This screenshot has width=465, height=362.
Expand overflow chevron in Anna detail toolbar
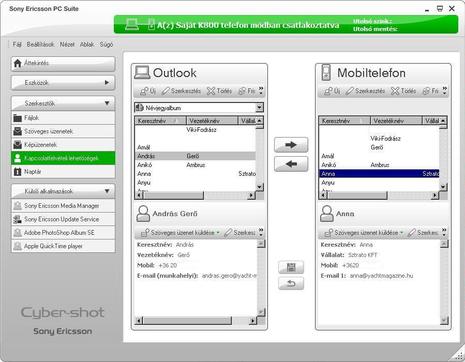tap(444, 232)
